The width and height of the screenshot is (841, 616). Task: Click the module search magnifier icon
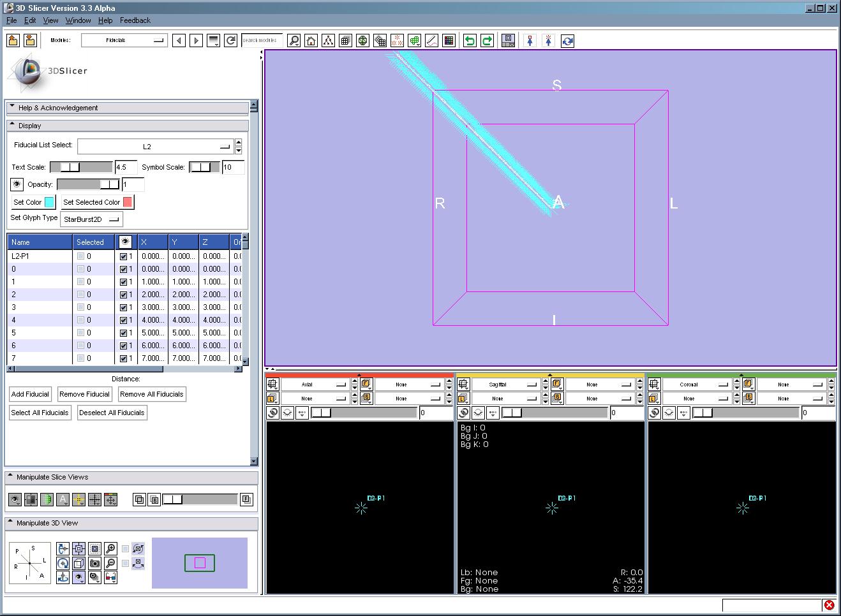click(x=294, y=41)
